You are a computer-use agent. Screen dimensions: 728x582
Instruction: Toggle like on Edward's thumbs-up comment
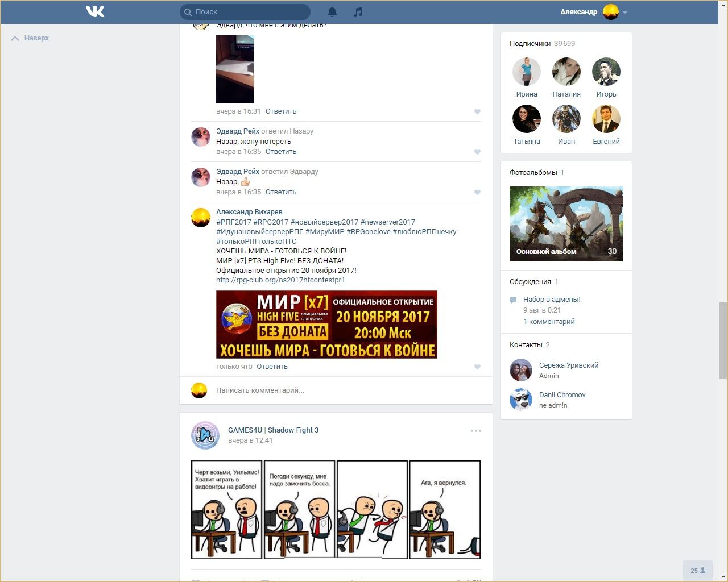tap(477, 192)
